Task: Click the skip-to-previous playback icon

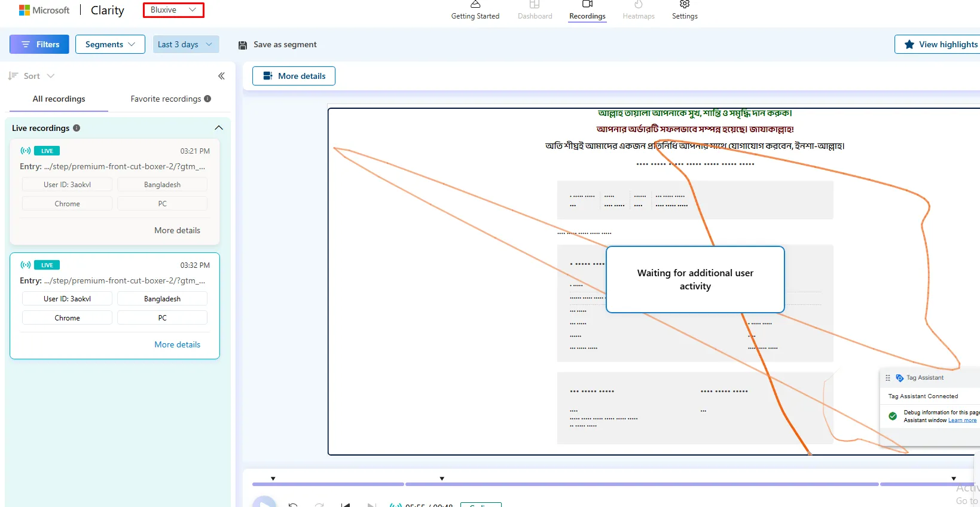Action: tap(345, 505)
